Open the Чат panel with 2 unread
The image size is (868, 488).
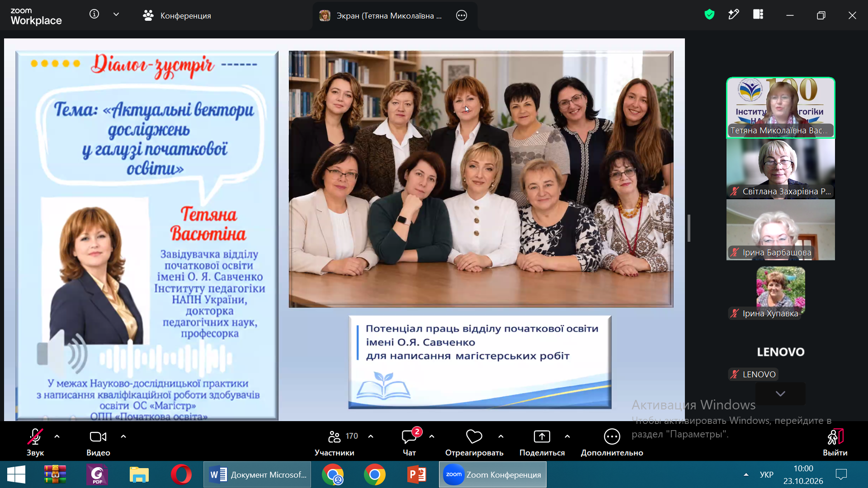pyautogui.click(x=410, y=442)
